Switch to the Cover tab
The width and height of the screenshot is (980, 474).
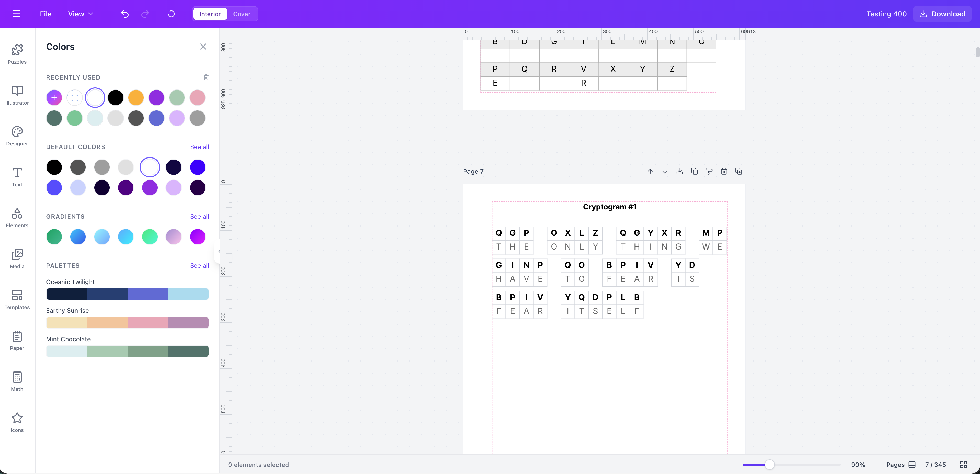(x=242, y=14)
